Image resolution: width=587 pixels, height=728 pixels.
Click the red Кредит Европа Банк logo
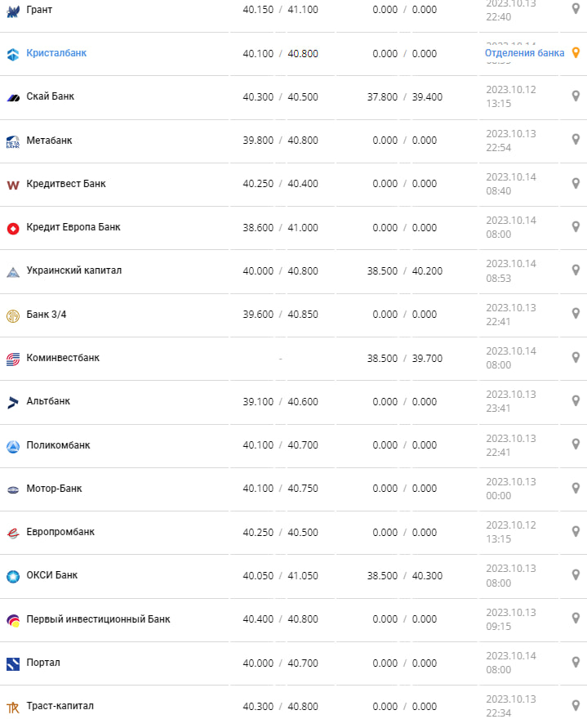13,229
